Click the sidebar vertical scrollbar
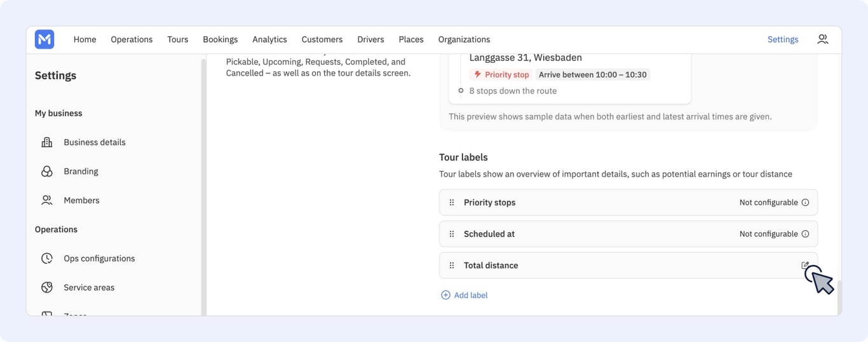Viewport: 868px width, 342px height. 203,186
